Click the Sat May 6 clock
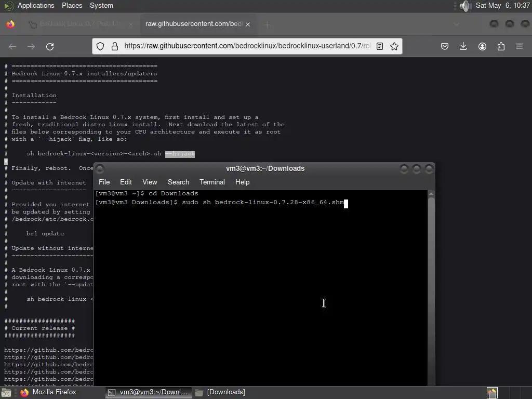Image resolution: width=532 pixels, height=399 pixels. click(502, 5)
